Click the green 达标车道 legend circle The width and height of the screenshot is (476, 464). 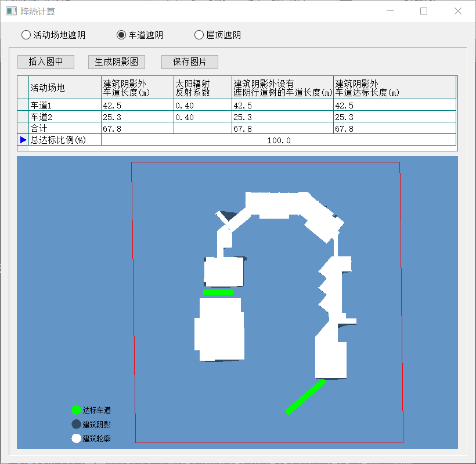click(x=76, y=410)
